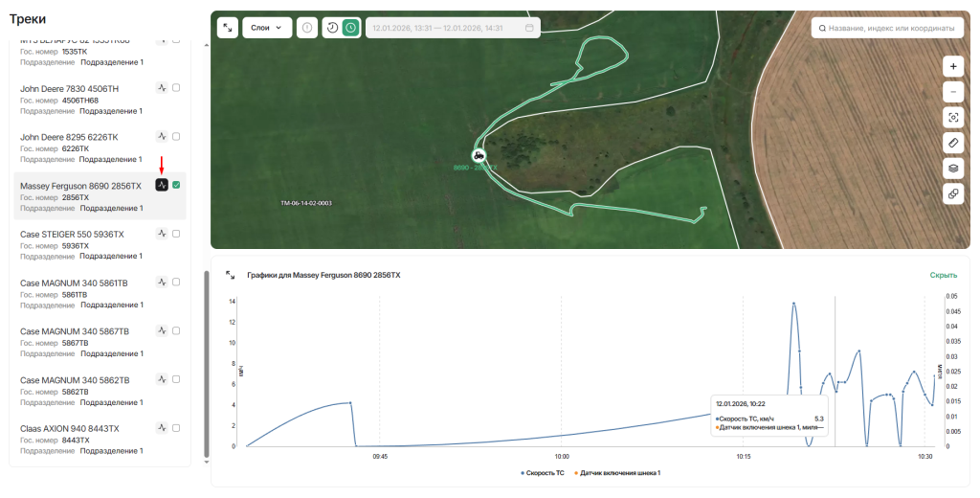980x498 pixels.
Task: Open the Слои dropdown
Action: 267,28
